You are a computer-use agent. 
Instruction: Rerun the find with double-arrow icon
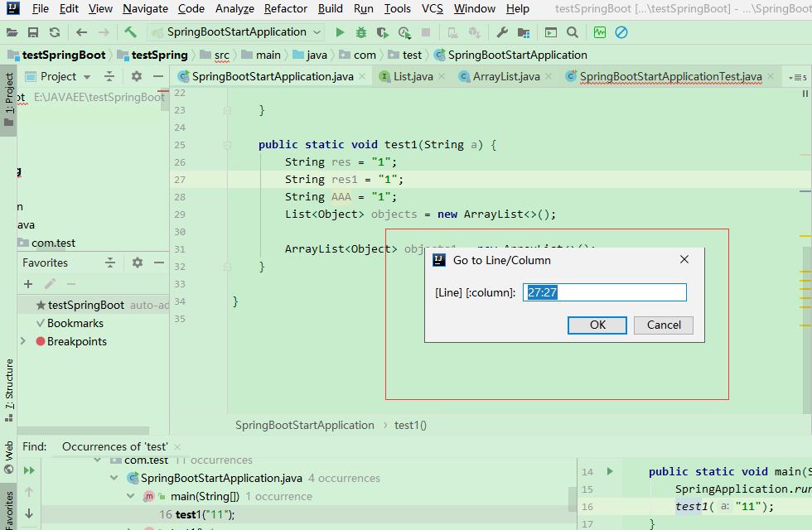point(29,470)
